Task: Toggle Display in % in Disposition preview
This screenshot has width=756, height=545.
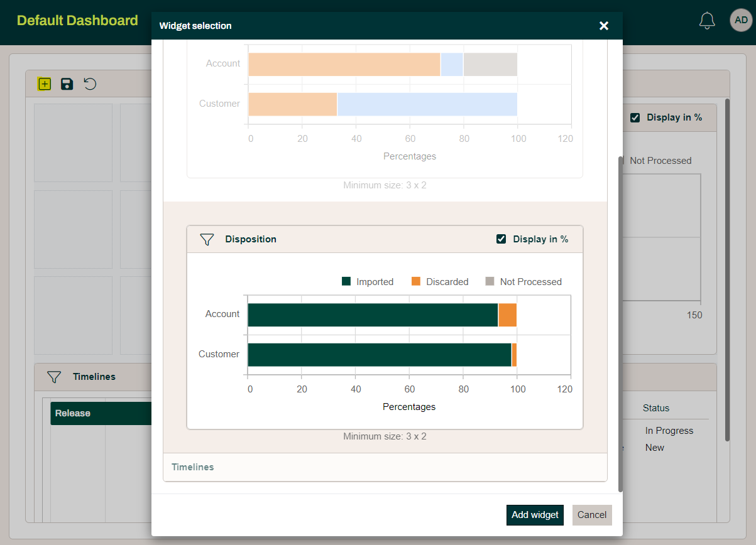Action: 501,239
